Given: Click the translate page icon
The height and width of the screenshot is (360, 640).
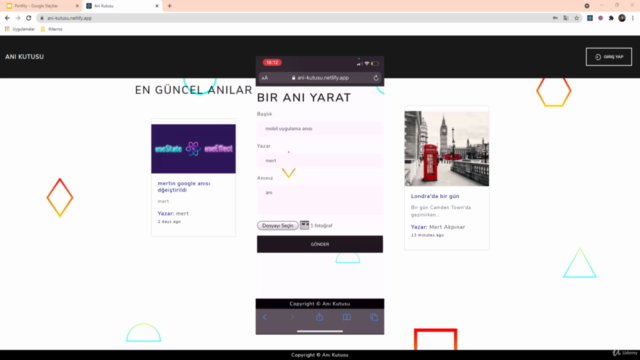Looking at the screenshot, I should pos(566,18).
